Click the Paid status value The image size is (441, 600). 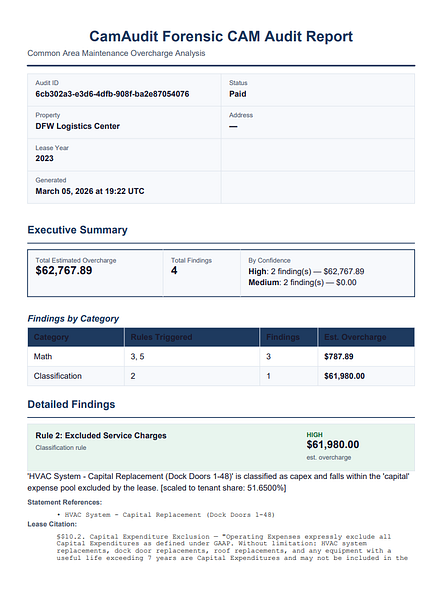click(238, 94)
